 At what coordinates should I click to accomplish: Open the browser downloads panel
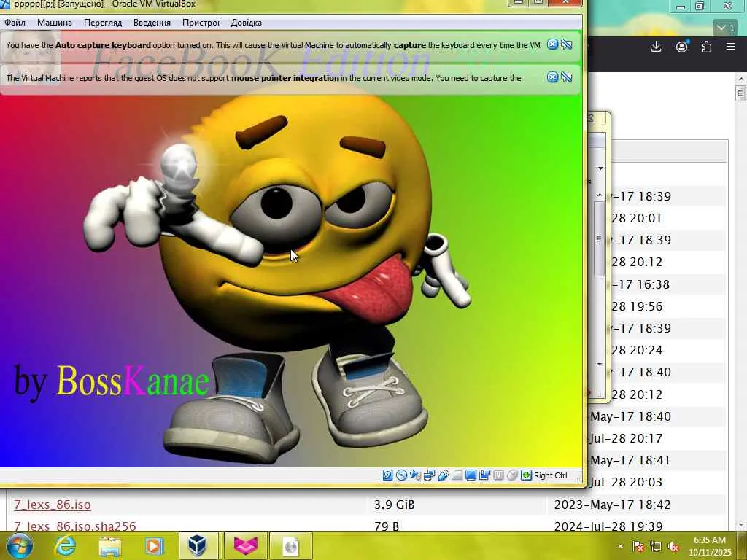tap(656, 47)
